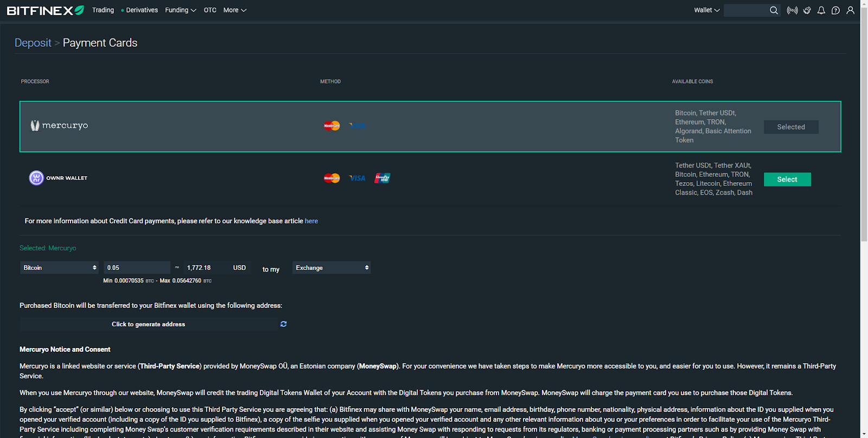Go back to Deposit breadcrumb
The width and height of the screenshot is (868, 438).
pyautogui.click(x=33, y=43)
